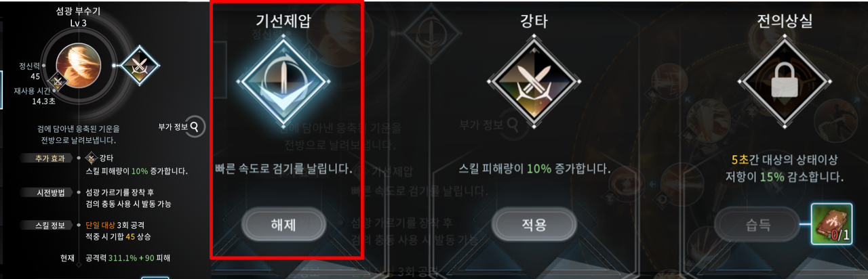This screenshot has height=279, width=868.
Task: Open 부가 정보 magnifier in left panel
Action: point(195,125)
